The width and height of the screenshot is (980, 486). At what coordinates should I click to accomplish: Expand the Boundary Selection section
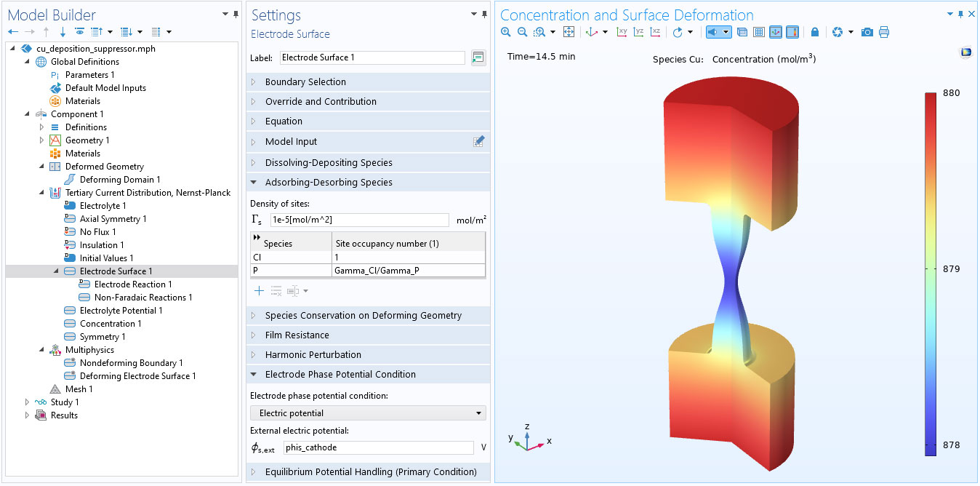tap(305, 82)
